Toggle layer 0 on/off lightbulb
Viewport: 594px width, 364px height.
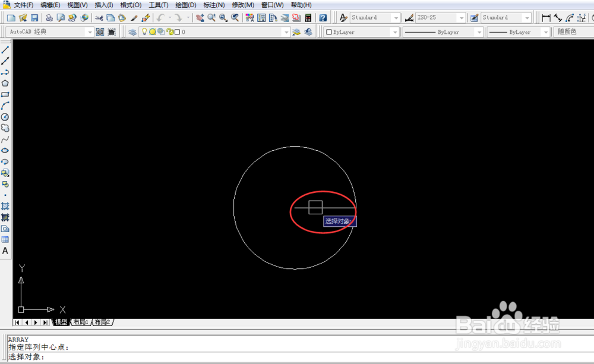[x=144, y=32]
